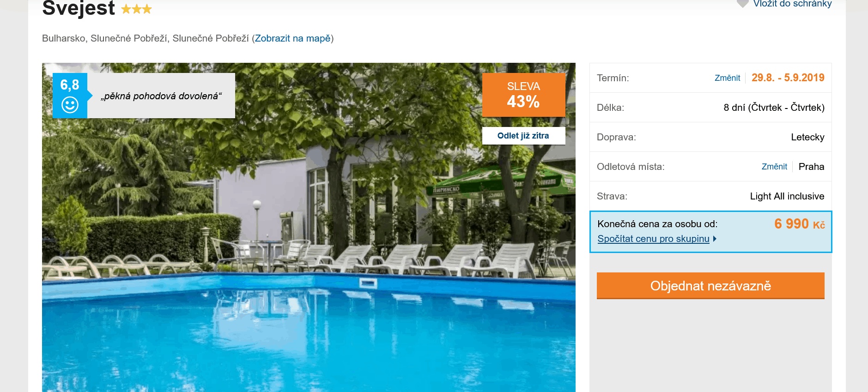Click Vložit do schránky link
Screen dimensions: 868x392
pyautogui.click(x=792, y=4)
